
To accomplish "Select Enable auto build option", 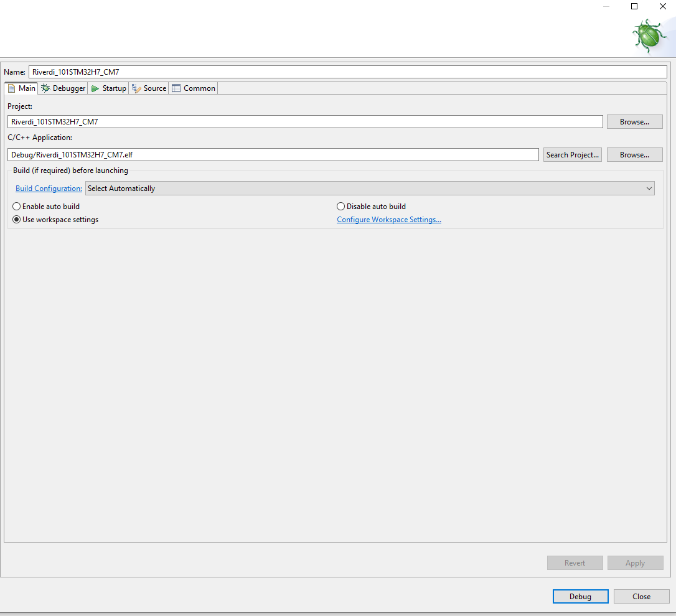I will click(46, 207).
